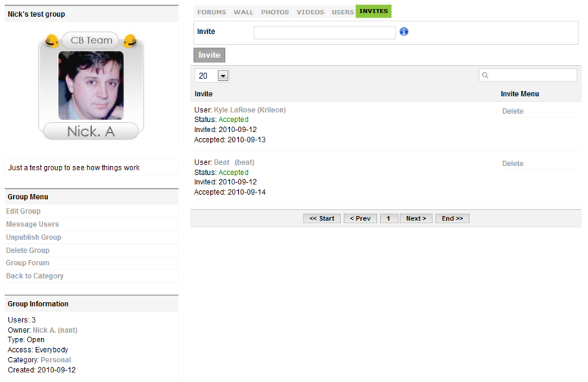
Task: Click the blue info icon beside Invite field
Action: 404,32
